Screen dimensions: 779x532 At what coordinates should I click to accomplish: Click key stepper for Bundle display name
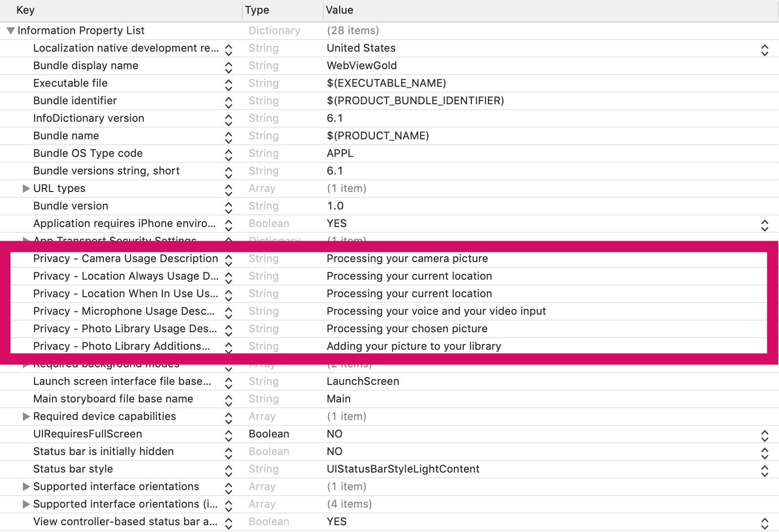point(229,67)
